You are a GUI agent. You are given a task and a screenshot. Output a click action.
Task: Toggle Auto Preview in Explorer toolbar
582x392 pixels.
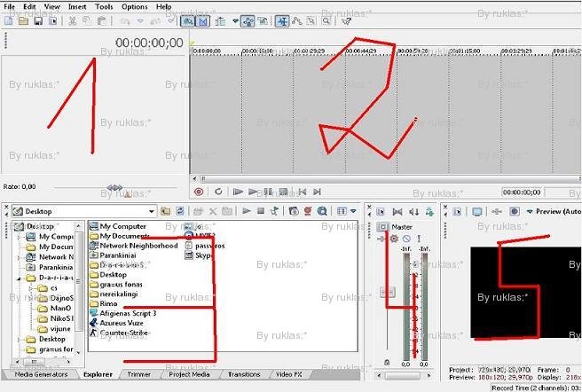tap(275, 212)
